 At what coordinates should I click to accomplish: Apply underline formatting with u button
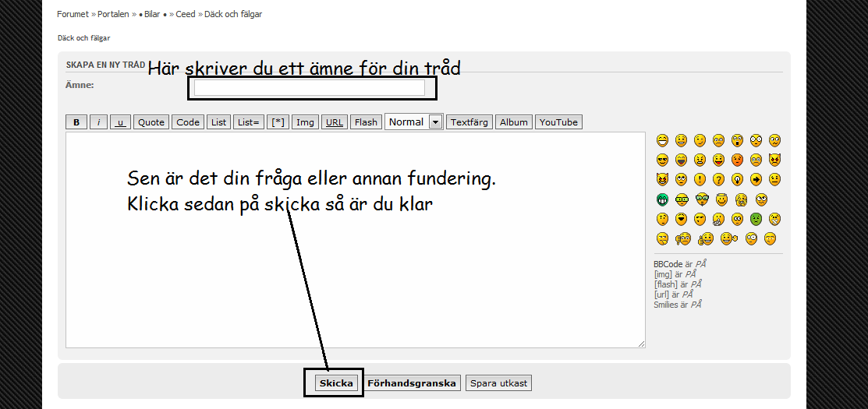120,122
